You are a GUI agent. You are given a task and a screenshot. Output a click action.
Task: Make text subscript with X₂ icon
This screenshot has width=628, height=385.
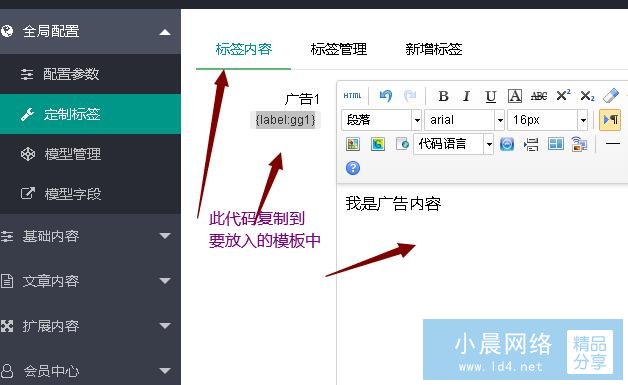point(587,96)
